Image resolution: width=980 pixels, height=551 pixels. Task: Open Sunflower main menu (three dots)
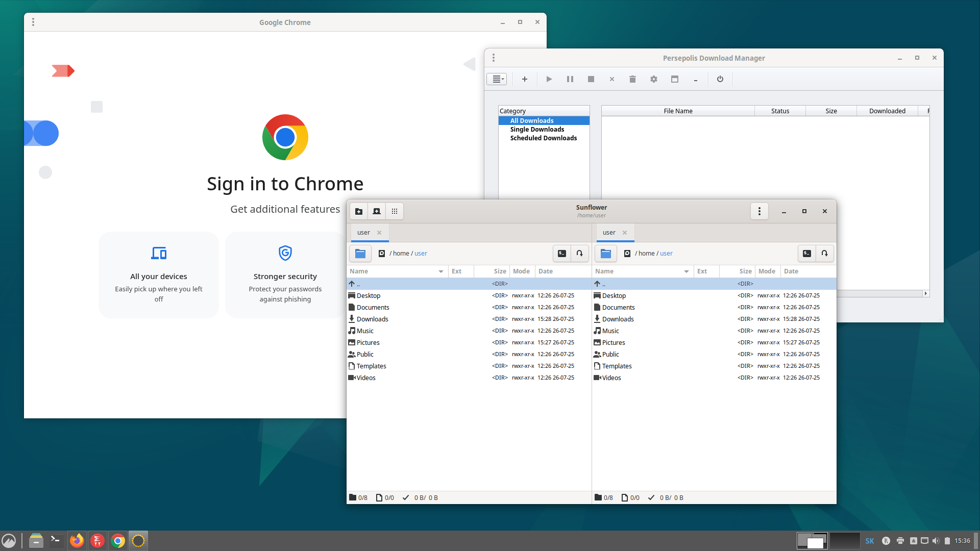pos(759,211)
